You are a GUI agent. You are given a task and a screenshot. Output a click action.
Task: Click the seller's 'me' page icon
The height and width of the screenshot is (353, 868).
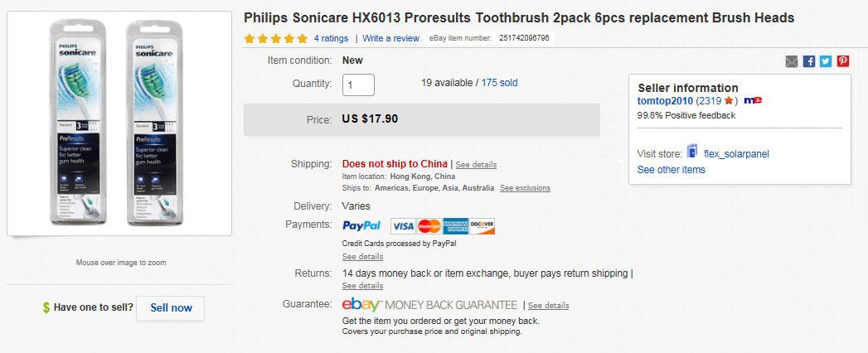(x=753, y=100)
